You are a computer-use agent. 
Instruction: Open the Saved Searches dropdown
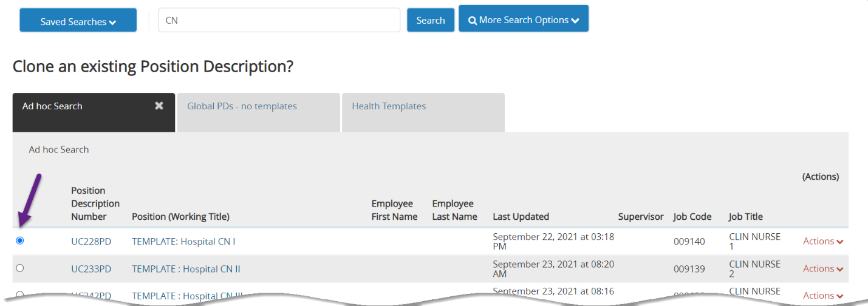coord(78,21)
